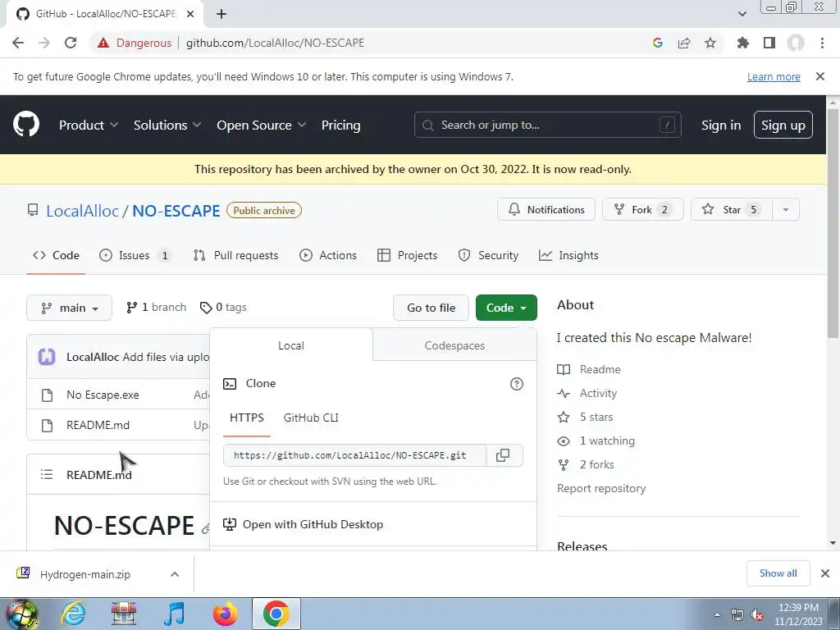Image resolution: width=840 pixels, height=630 pixels.
Task: Close the downloads shelf
Action: pyautogui.click(x=825, y=573)
